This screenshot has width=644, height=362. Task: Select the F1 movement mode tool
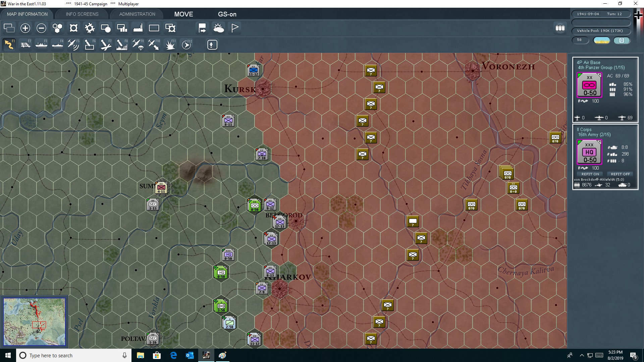9,45
